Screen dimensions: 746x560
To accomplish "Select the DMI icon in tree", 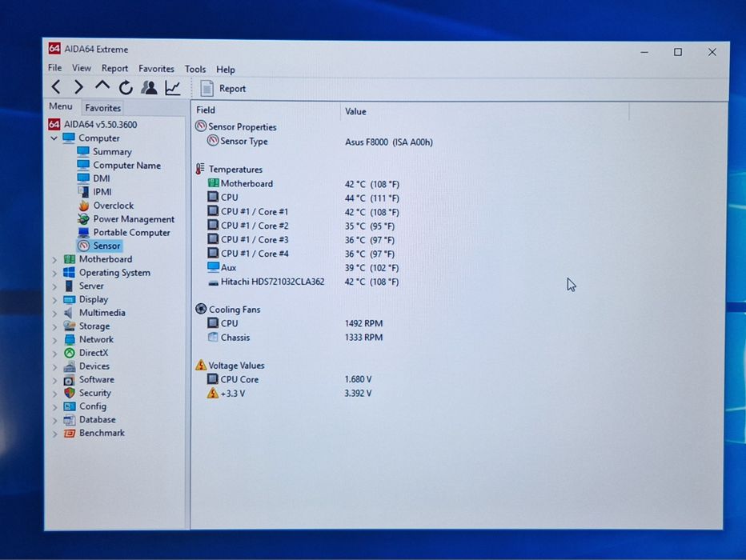I will (83, 178).
